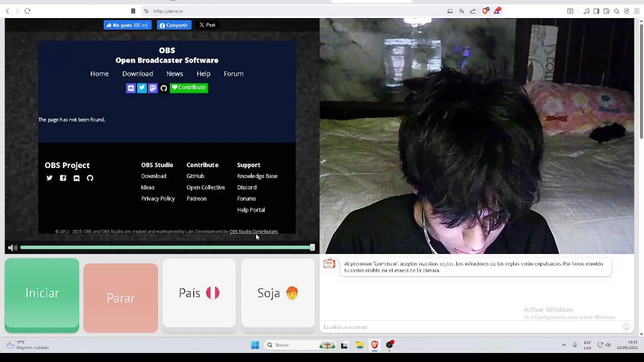This screenshot has height=362, width=644.
Task: Open the Forums footer link
Action: pyautogui.click(x=247, y=199)
